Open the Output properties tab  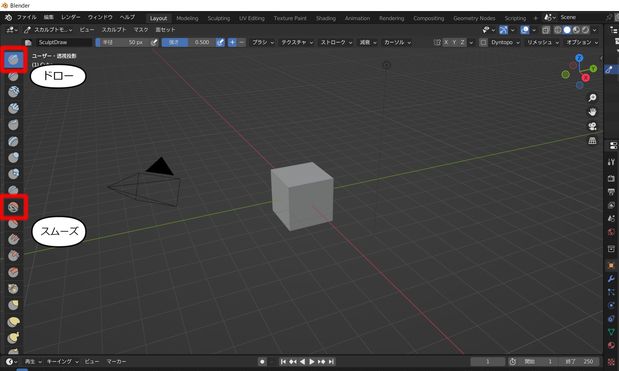(611, 192)
